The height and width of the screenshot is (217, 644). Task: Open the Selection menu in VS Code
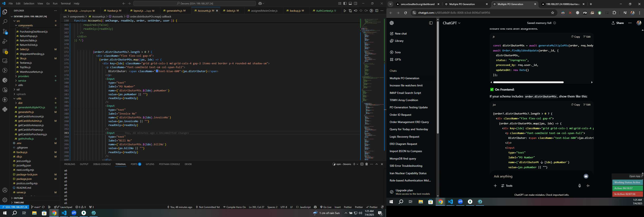(x=29, y=3)
